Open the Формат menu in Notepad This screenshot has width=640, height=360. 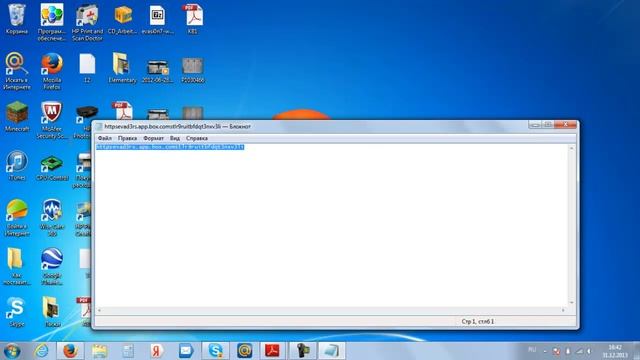tap(153, 138)
